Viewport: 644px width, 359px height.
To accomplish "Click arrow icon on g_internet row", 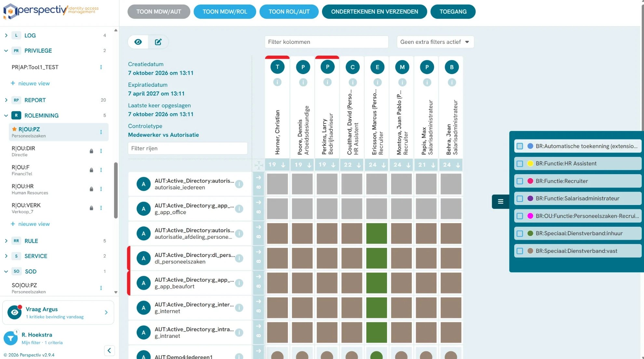I will (x=259, y=301).
